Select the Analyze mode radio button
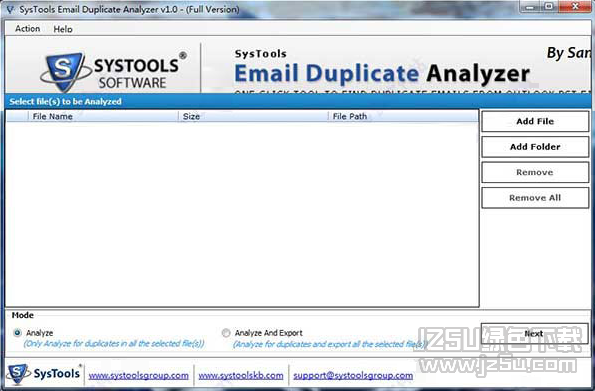The image size is (595, 391). click(x=17, y=333)
